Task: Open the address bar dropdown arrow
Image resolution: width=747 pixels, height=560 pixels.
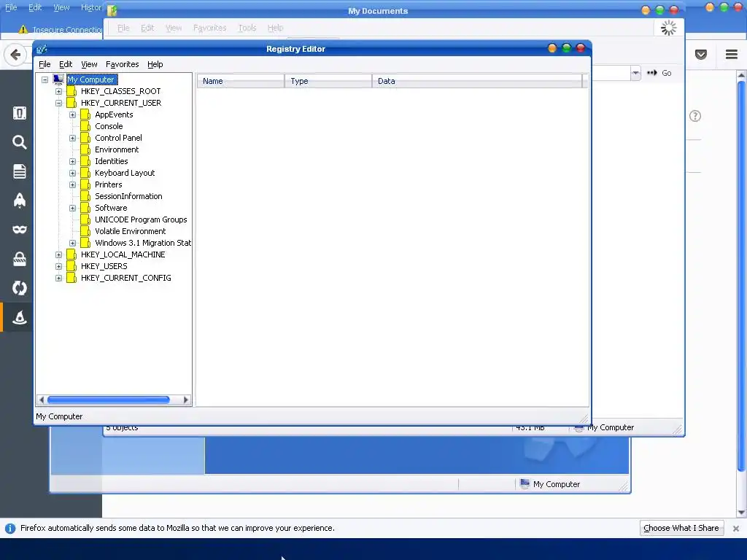Action: click(x=635, y=73)
